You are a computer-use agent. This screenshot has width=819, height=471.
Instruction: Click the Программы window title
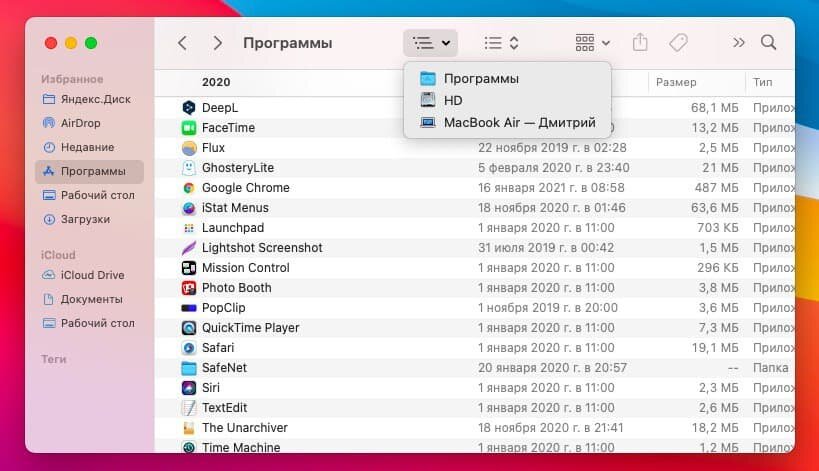click(x=287, y=43)
